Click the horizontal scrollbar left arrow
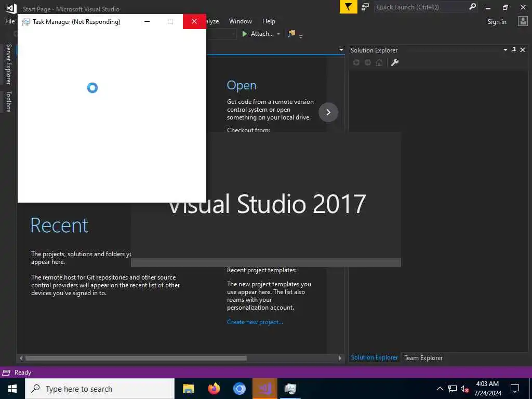532x399 pixels. pos(21,358)
